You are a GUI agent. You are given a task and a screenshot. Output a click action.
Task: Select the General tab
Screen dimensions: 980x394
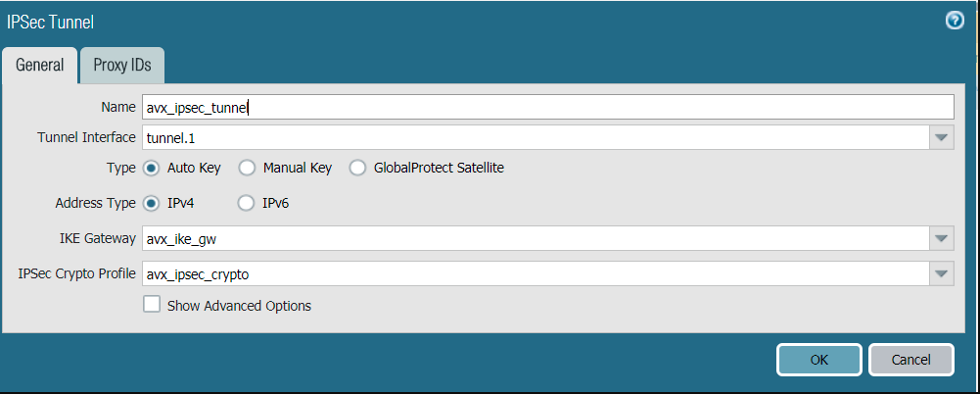click(39, 65)
